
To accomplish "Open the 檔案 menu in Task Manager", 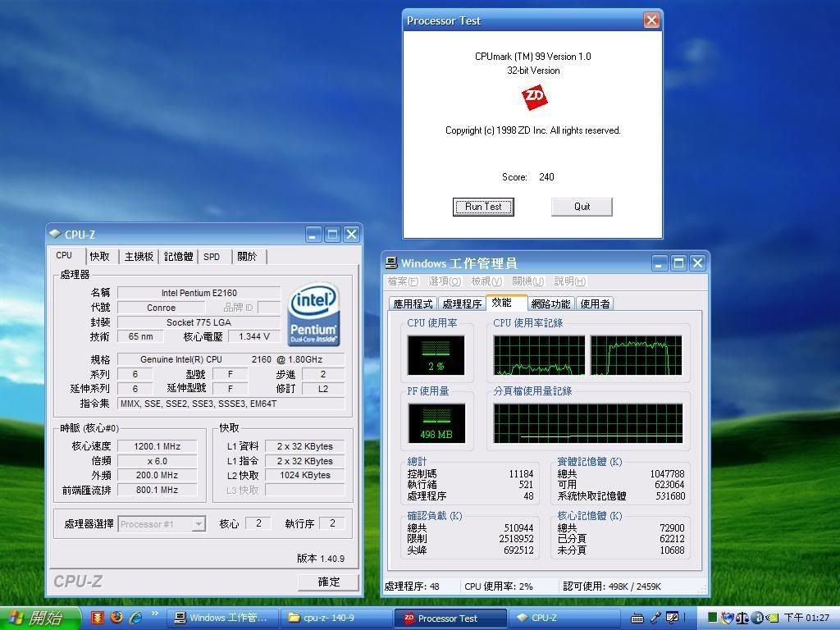I will pos(403,282).
